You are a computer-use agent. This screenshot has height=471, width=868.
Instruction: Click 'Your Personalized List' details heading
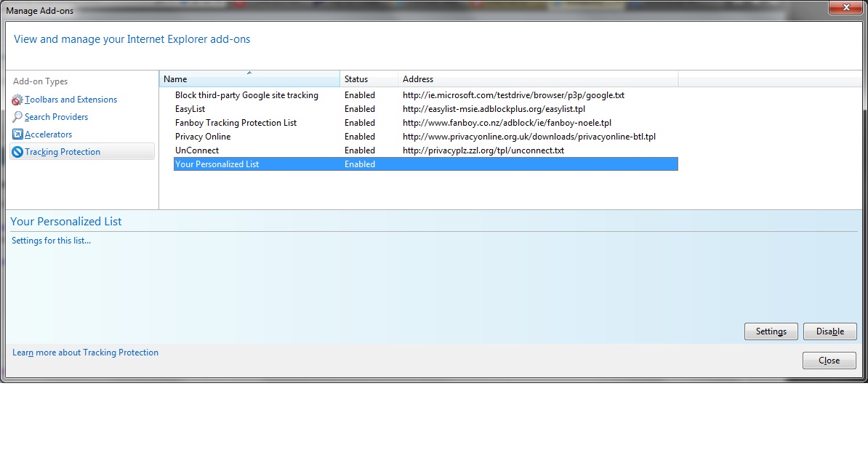click(x=66, y=222)
